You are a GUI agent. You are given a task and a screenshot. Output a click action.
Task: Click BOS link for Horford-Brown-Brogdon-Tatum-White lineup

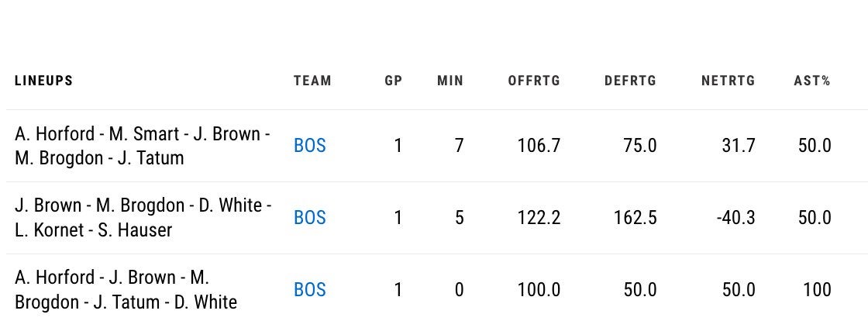310,290
